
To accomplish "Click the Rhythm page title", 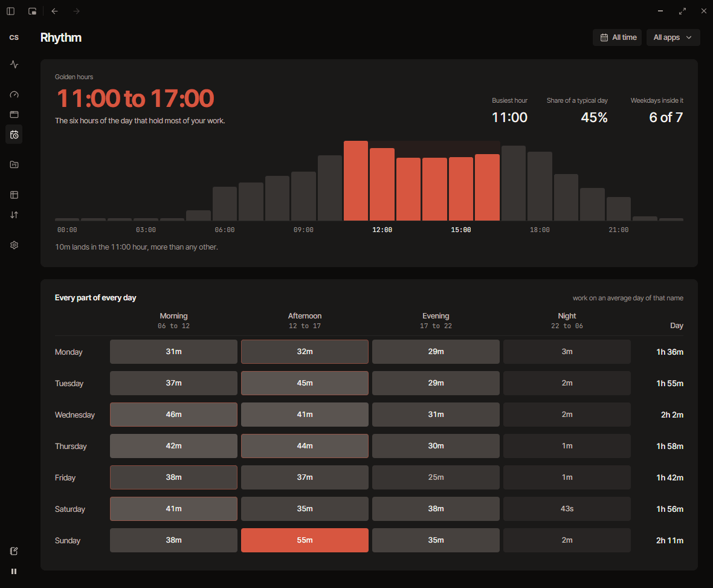I will point(61,37).
